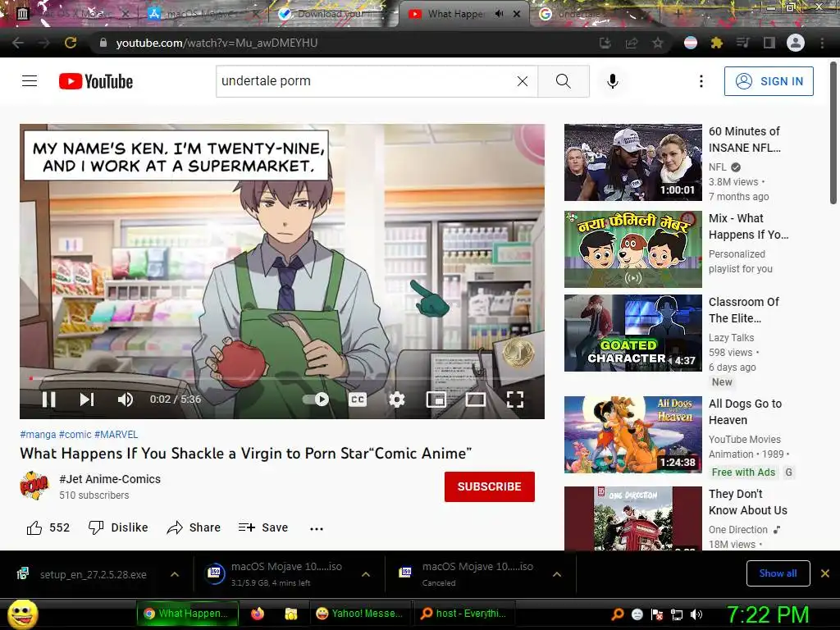Toggle closed captions CC
The width and height of the screenshot is (840, 630).
(358, 399)
